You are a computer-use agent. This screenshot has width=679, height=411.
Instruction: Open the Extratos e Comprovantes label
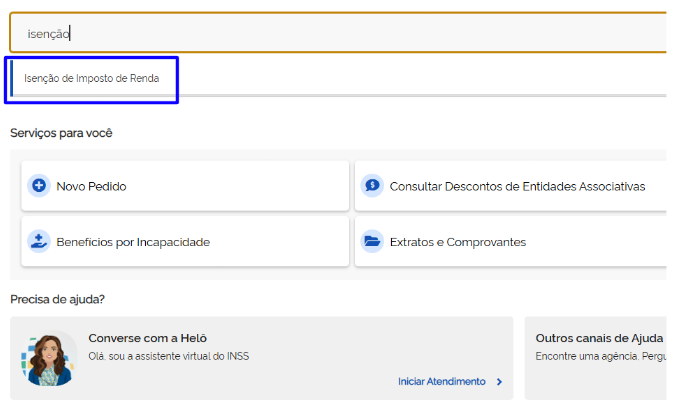457,243
